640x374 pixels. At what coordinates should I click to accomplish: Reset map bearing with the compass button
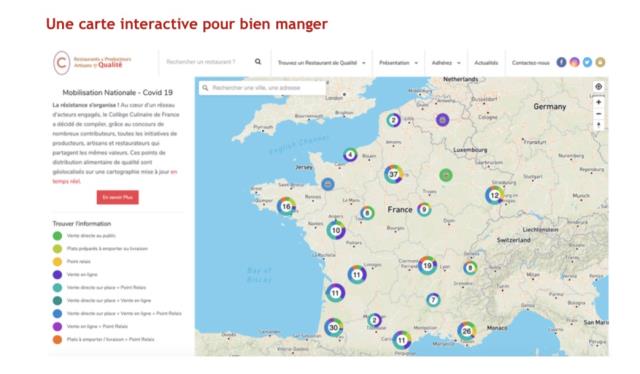click(598, 125)
